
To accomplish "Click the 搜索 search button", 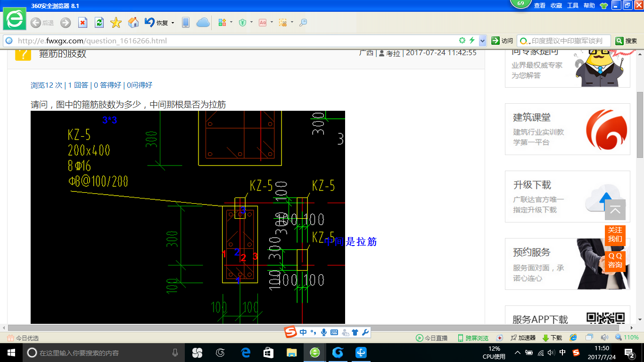I will tap(626, 41).
